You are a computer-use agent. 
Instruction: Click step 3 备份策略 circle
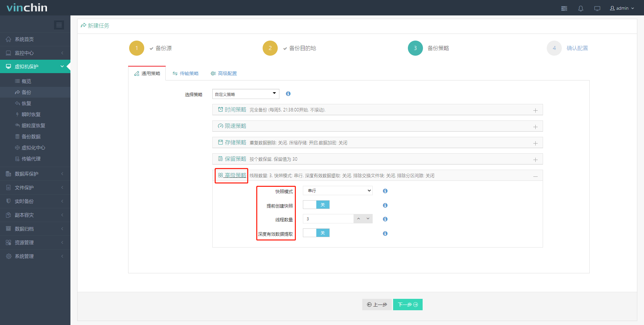415,48
